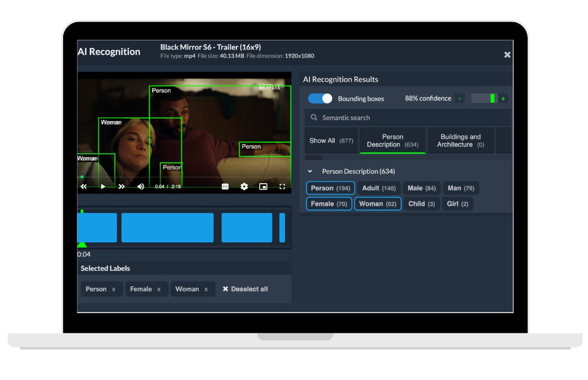The width and height of the screenshot is (588, 380).
Task: Open the player settings gear
Action: point(244,186)
